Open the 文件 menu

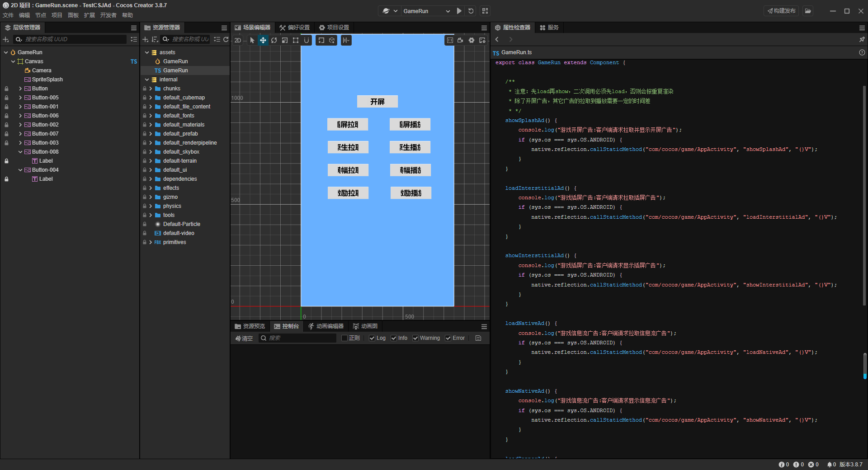point(8,15)
